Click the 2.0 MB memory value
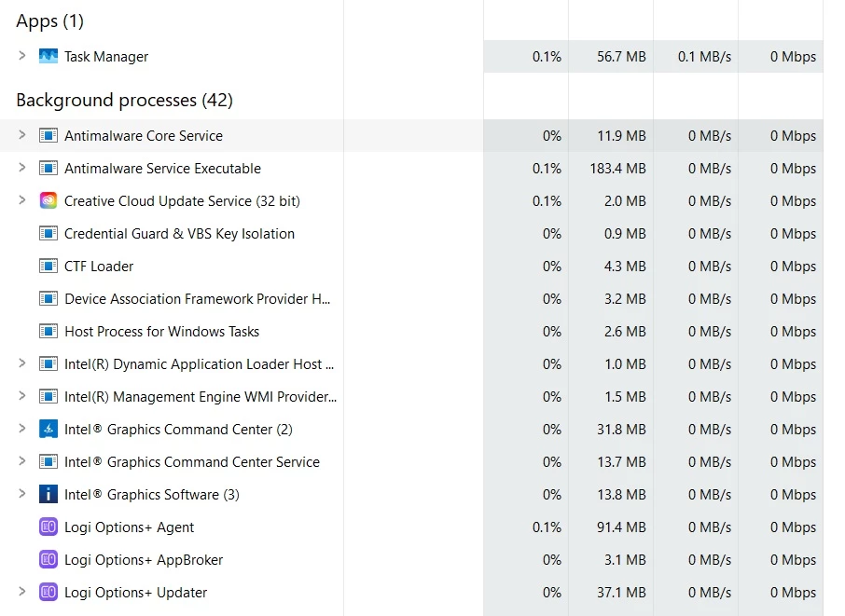Screen dimensions: 845x616 [625, 201]
